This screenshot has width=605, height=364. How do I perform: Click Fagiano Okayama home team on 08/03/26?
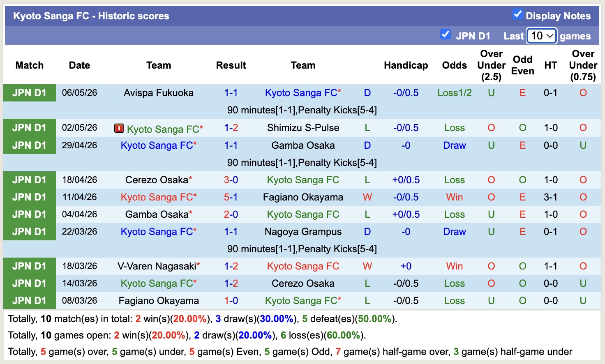(159, 301)
